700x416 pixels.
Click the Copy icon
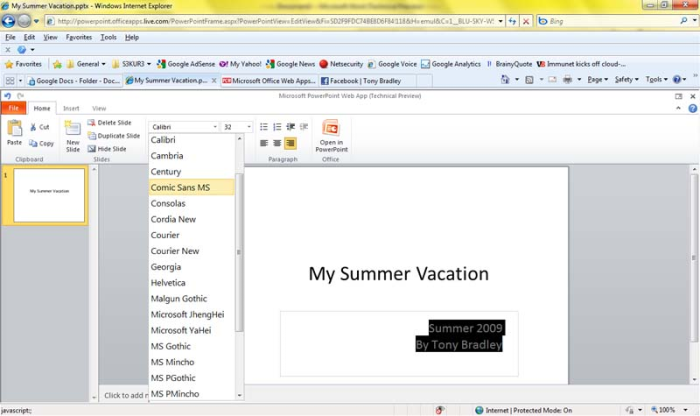[x=33, y=143]
